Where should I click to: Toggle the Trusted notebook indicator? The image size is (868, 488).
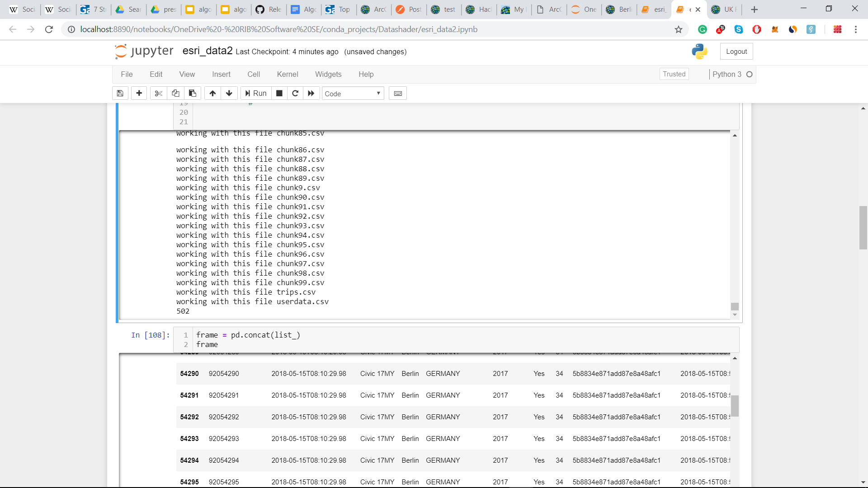pyautogui.click(x=674, y=74)
